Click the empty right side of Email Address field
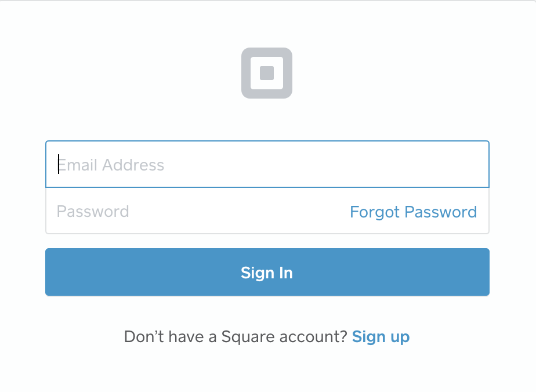The height and width of the screenshot is (392, 536). (376, 164)
